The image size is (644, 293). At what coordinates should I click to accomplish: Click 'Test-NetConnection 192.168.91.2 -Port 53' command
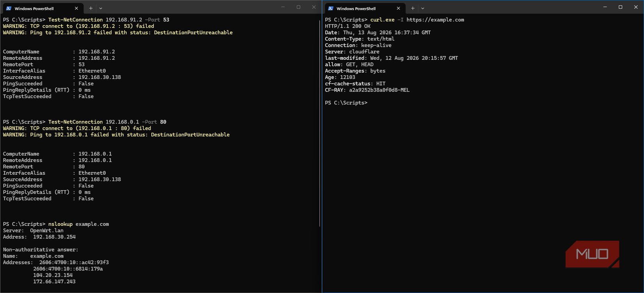(109, 20)
